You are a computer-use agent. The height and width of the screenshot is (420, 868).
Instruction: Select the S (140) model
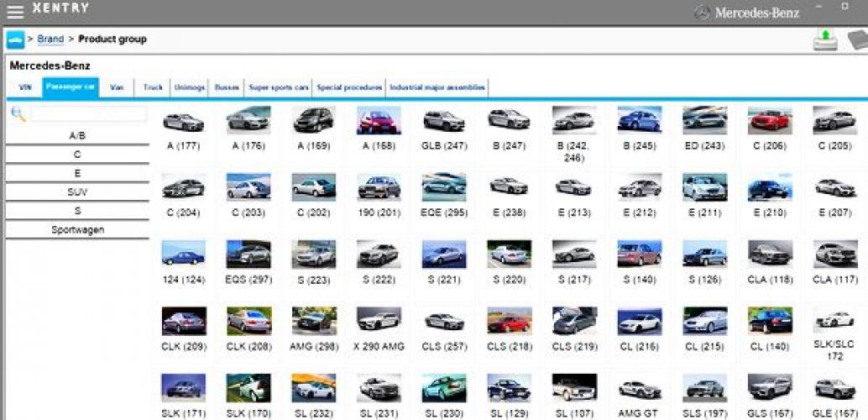click(640, 255)
